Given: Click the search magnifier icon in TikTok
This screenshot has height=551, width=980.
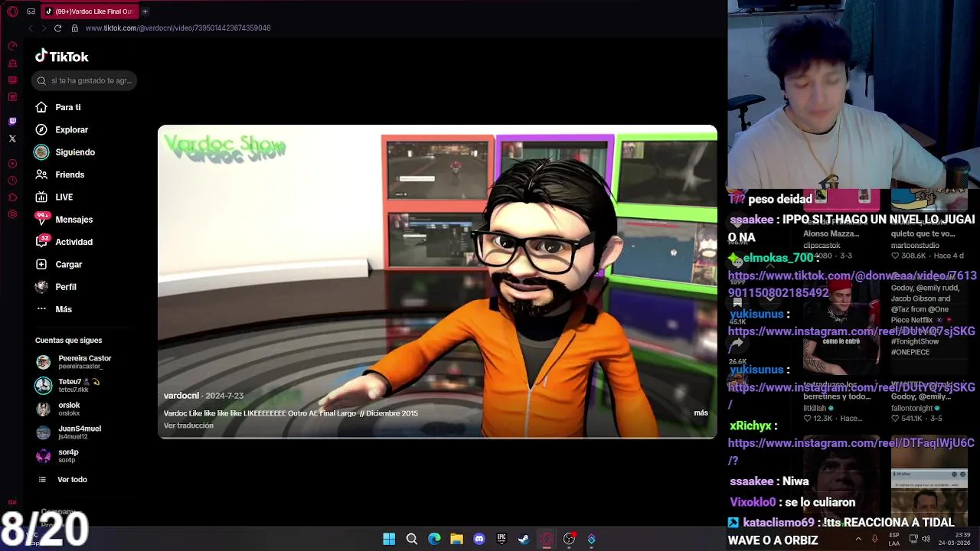Looking at the screenshot, I should 42,80.
